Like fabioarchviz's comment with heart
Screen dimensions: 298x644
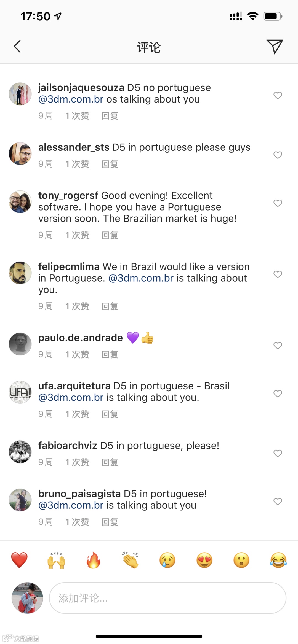pos(278,453)
